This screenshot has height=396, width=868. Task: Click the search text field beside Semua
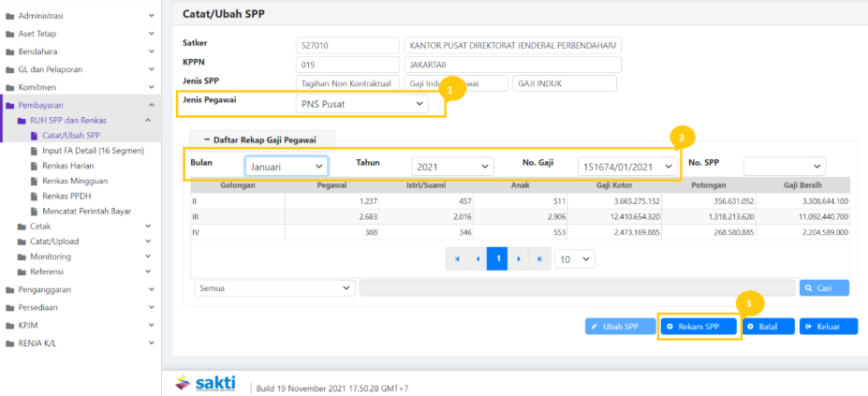point(577,288)
